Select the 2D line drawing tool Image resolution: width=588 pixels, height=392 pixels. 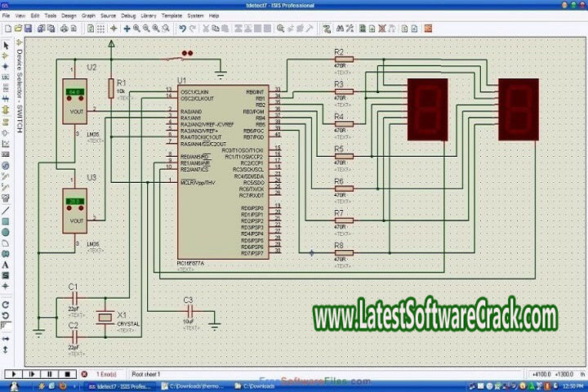click(6, 210)
